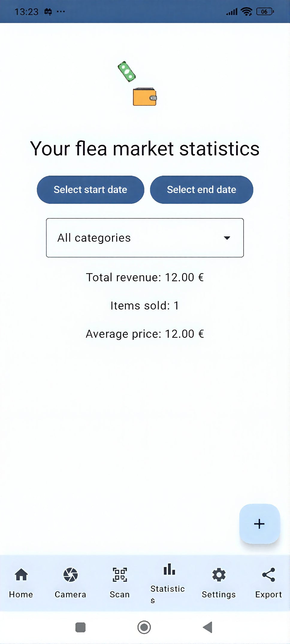Switch to the Settings tab label
The image size is (290, 644).
pos(219,594)
